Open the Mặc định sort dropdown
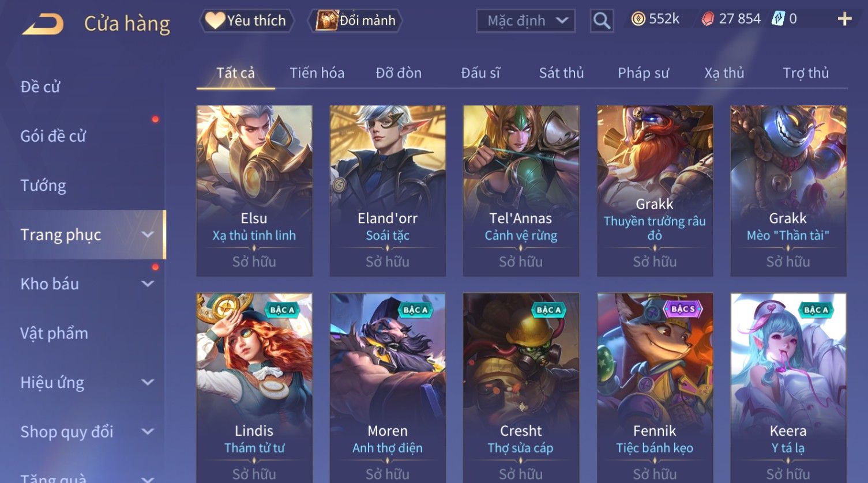868x483 pixels. tap(525, 21)
